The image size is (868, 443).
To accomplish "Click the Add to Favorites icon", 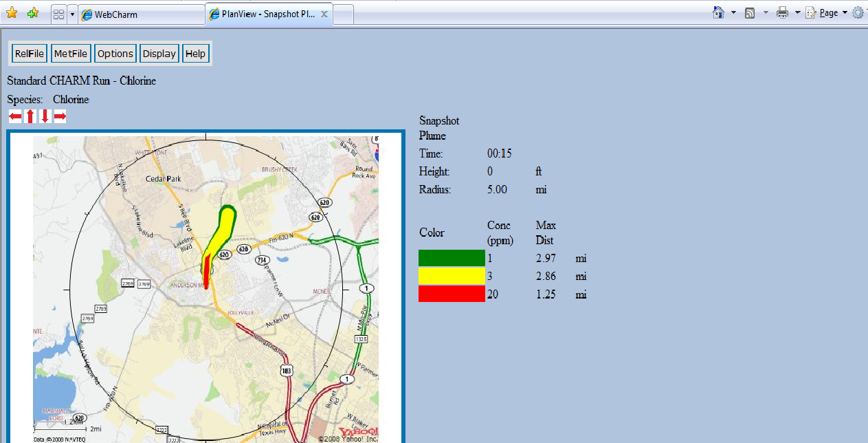I will 33,13.
